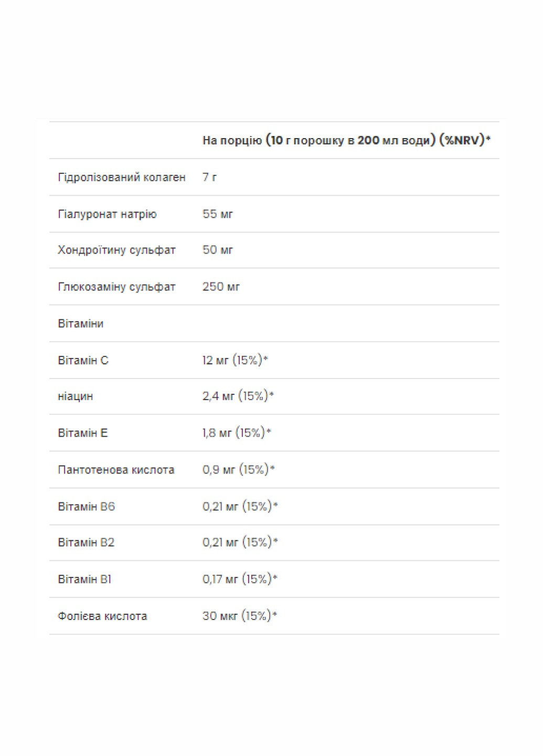
Task: Select the 'Вітамін B6' label
Action: click(x=86, y=507)
